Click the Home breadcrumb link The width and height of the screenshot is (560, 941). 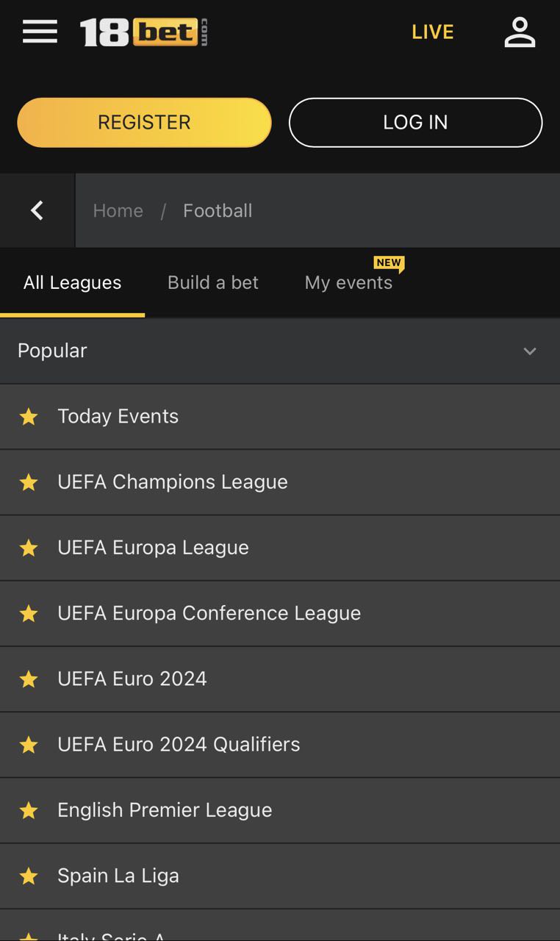coord(118,211)
